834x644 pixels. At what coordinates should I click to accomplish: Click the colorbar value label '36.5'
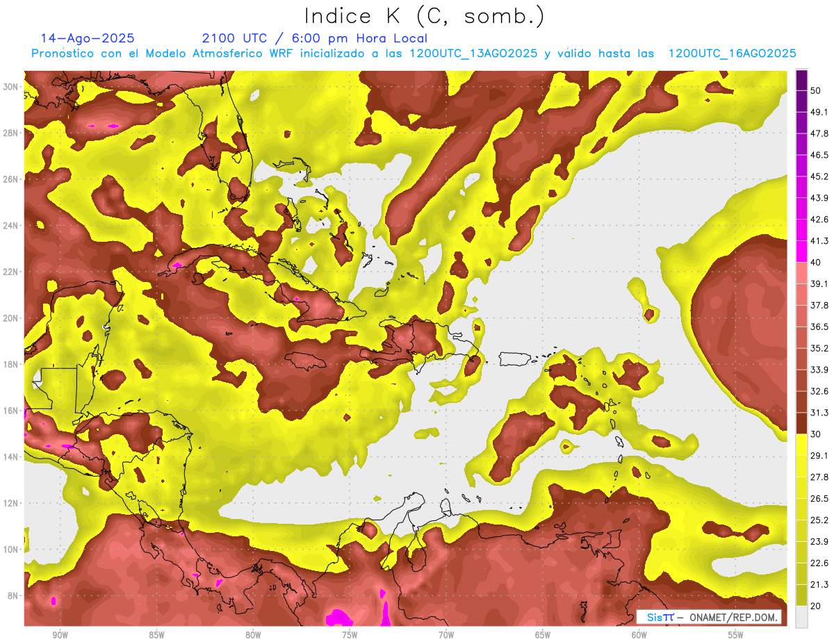pos(819,327)
